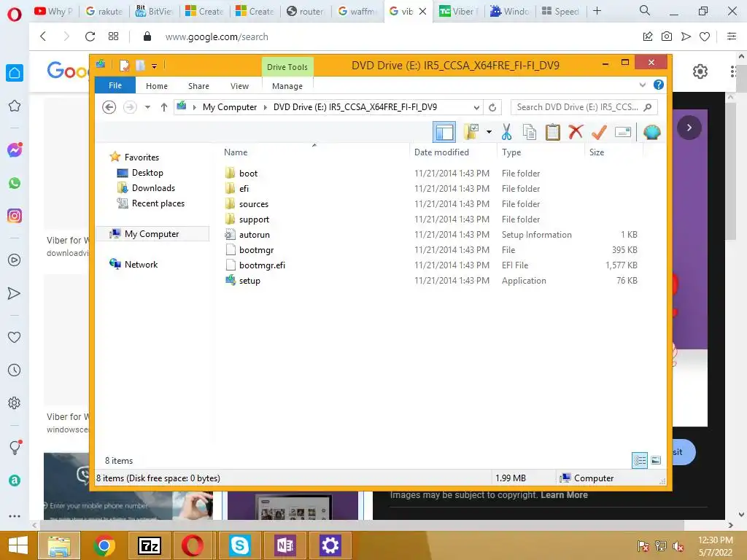Go up one folder level in Explorer
Image resolution: width=747 pixels, height=560 pixels.
[164, 107]
